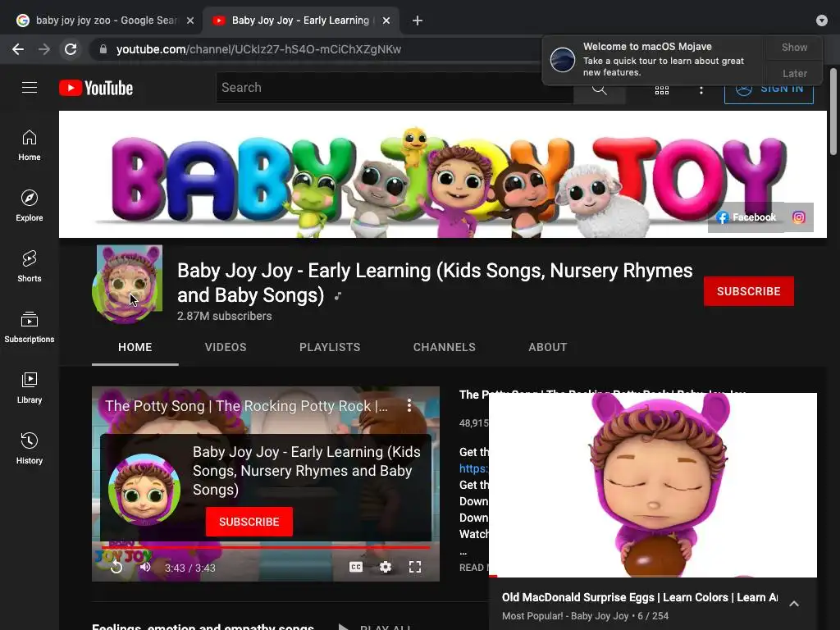Click Subscribe in the video overlay

pyautogui.click(x=249, y=522)
